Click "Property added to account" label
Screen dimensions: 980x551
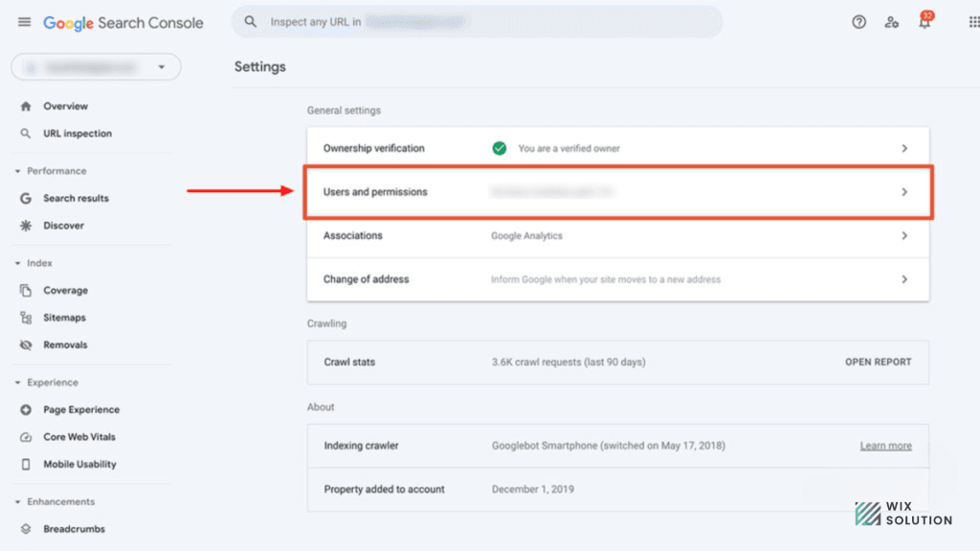(x=384, y=490)
